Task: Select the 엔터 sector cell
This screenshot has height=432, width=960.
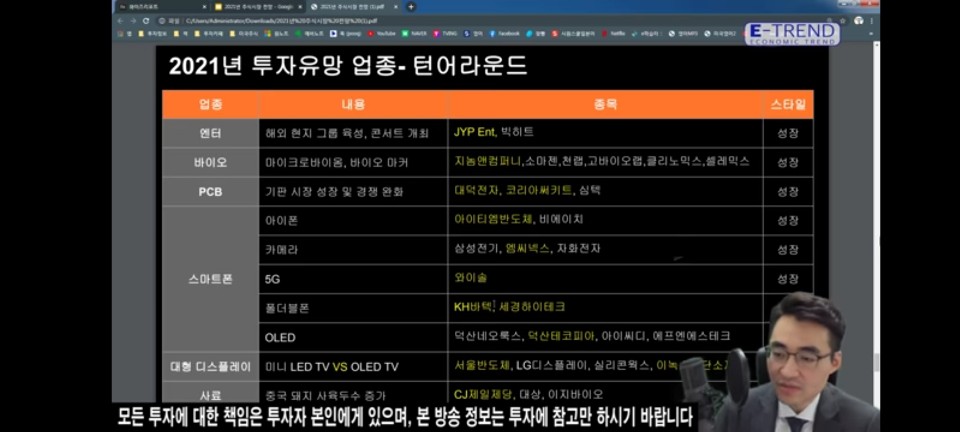Action: click(x=211, y=133)
